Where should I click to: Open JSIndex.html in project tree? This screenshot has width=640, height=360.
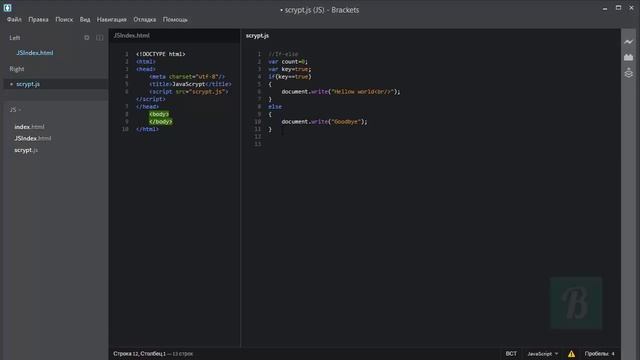click(33, 138)
